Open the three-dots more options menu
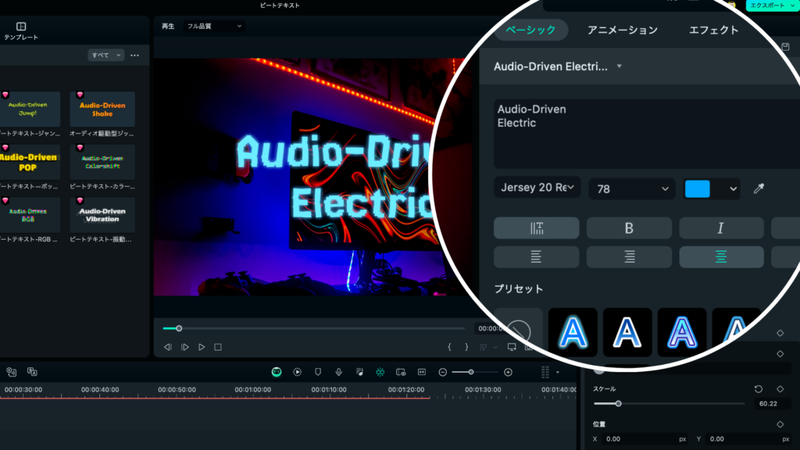Image resolution: width=800 pixels, height=450 pixels. point(135,55)
